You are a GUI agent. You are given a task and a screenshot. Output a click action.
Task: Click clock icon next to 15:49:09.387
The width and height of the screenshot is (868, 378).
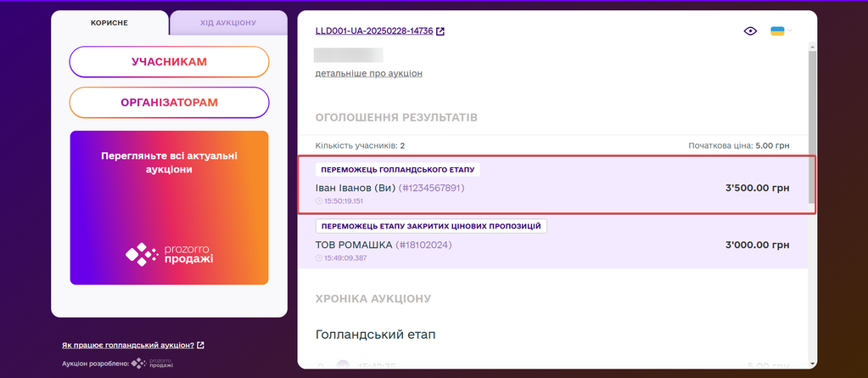coord(319,258)
